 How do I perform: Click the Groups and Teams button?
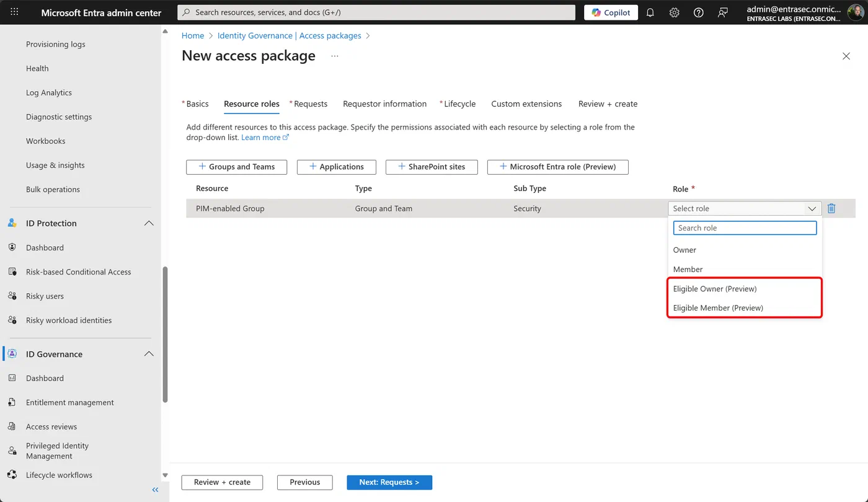tap(236, 167)
